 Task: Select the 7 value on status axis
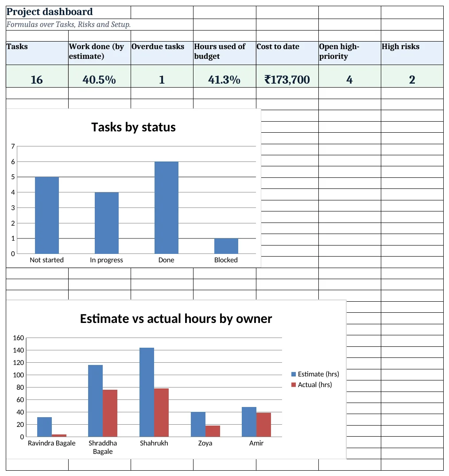13,146
